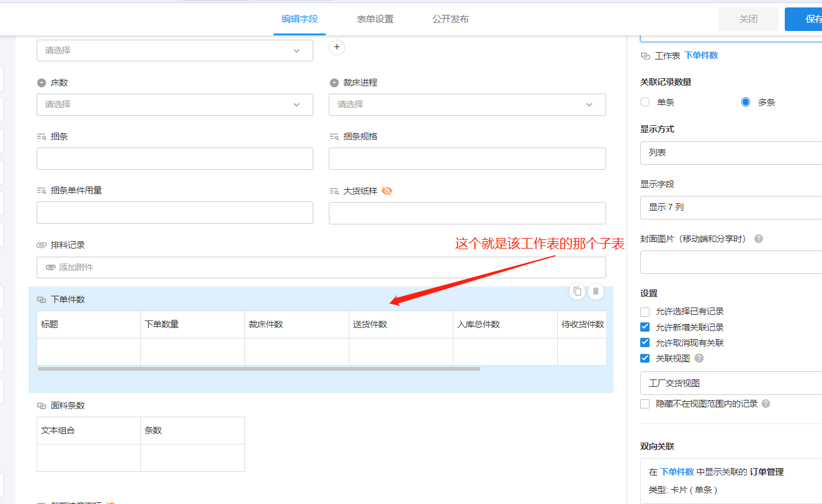Enable 允许选择已有记录 checkbox
Screen dimensions: 822x504
click(645, 312)
